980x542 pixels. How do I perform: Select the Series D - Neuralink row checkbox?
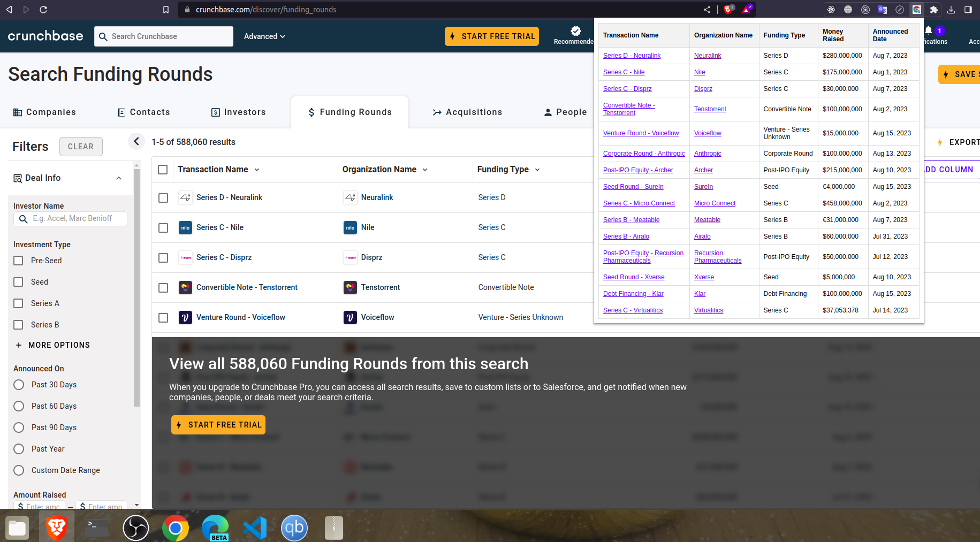click(x=163, y=198)
